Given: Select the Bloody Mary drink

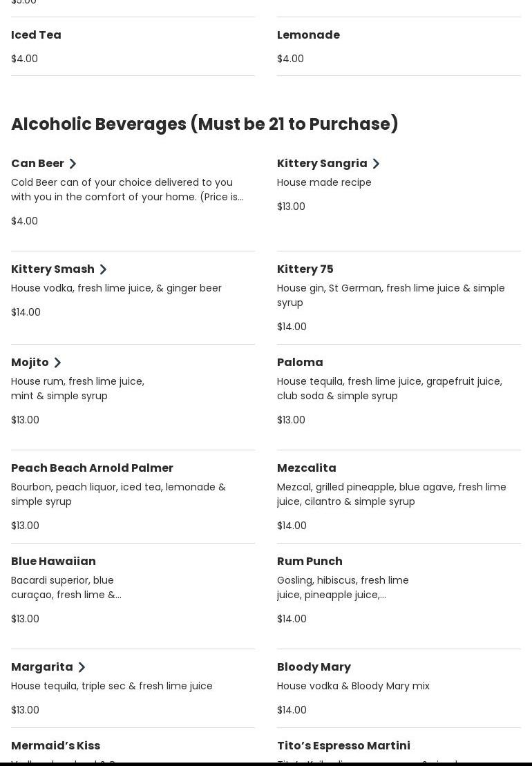Looking at the screenshot, I should (399, 689).
